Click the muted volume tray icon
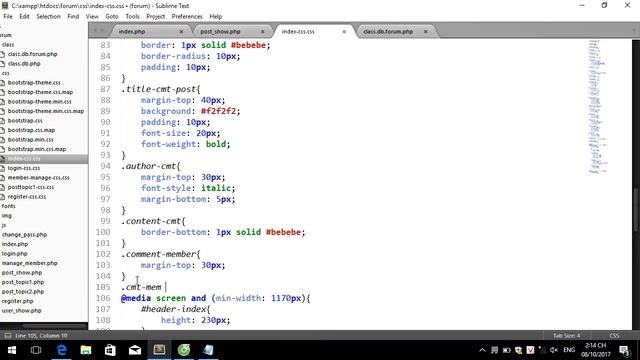Screen dimensions: 640x360 coord(553,350)
